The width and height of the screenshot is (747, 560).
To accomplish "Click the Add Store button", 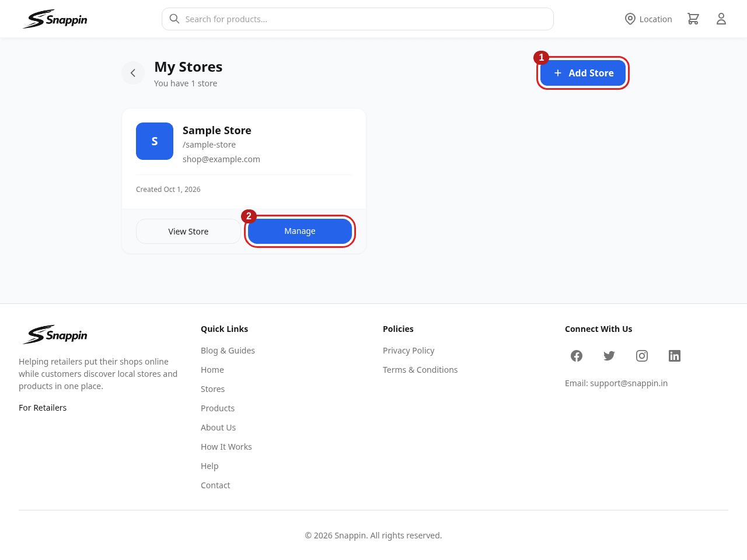I will pyautogui.click(x=583, y=73).
